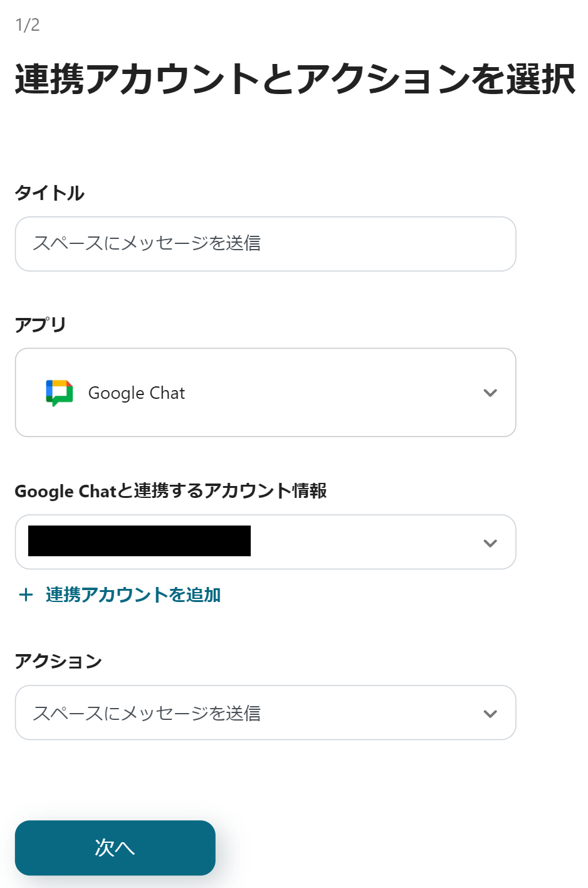Click the タイトル text input field
588x888 pixels.
pyautogui.click(x=265, y=244)
